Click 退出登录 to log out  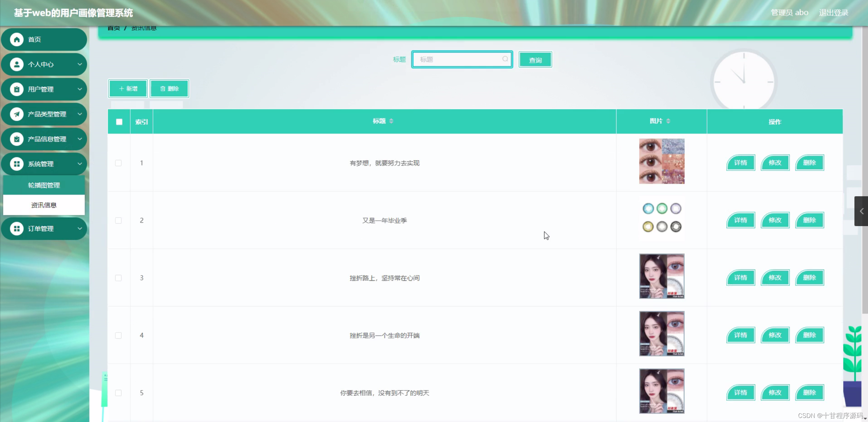coord(833,13)
